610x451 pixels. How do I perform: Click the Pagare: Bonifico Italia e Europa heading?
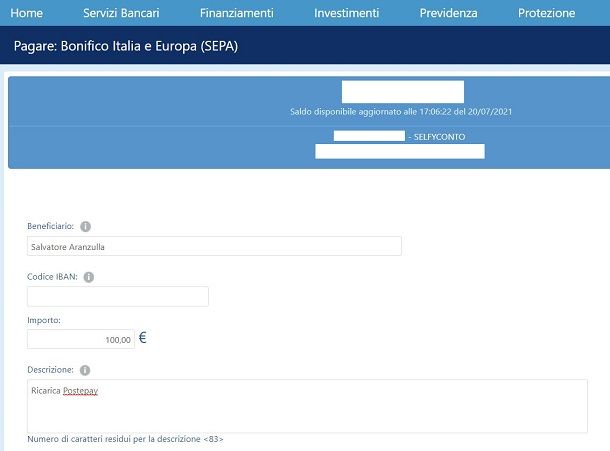(126, 46)
